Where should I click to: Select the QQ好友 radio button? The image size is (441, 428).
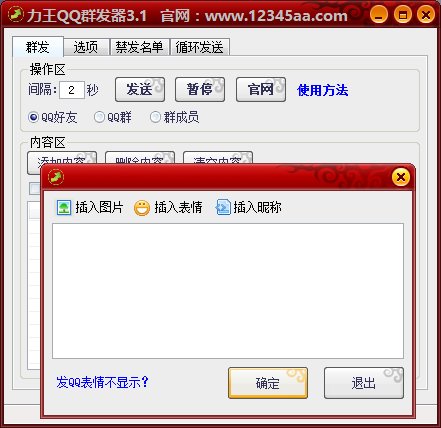tap(33, 117)
